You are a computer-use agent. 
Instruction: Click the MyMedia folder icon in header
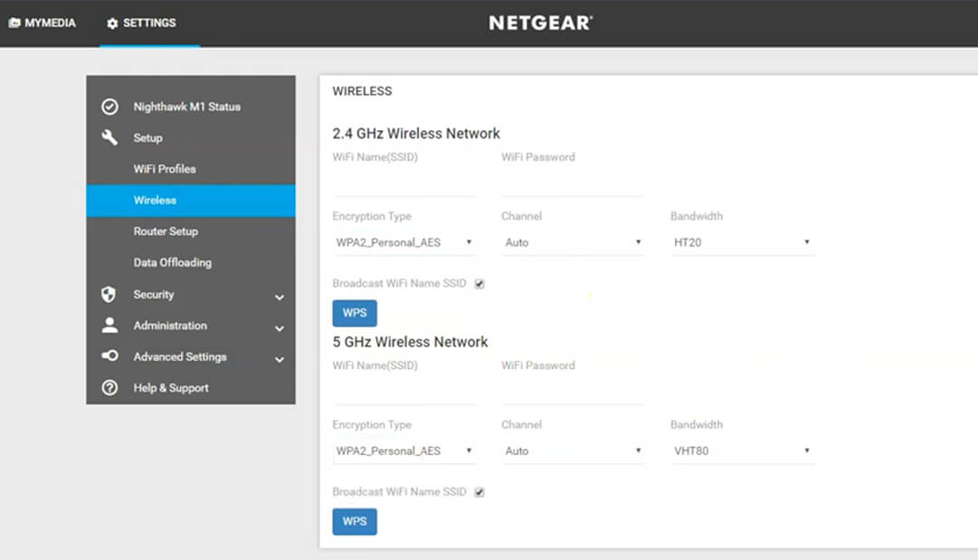[x=14, y=23]
